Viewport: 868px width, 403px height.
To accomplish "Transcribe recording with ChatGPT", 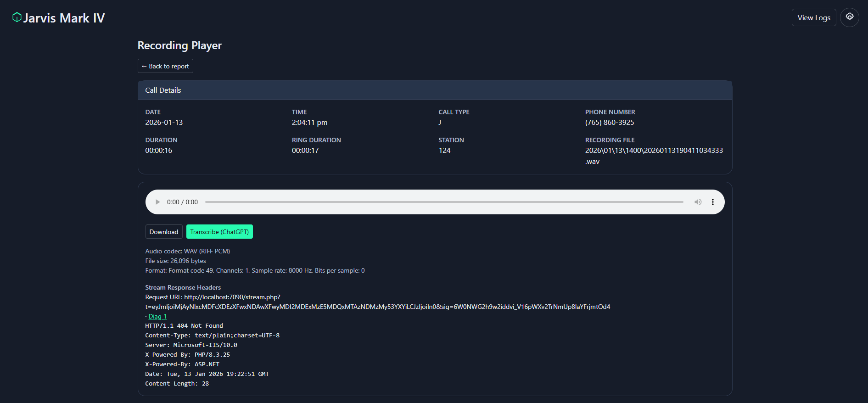I will (x=219, y=232).
